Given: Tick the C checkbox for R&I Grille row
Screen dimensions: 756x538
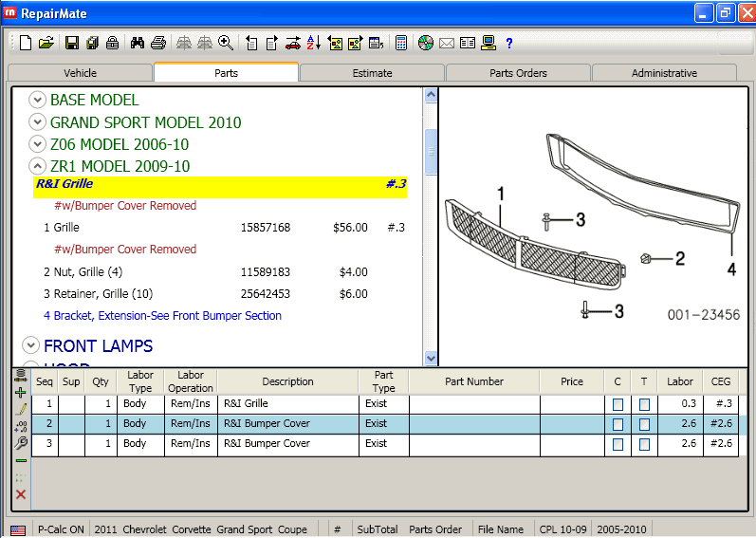Looking at the screenshot, I should pyautogui.click(x=618, y=404).
